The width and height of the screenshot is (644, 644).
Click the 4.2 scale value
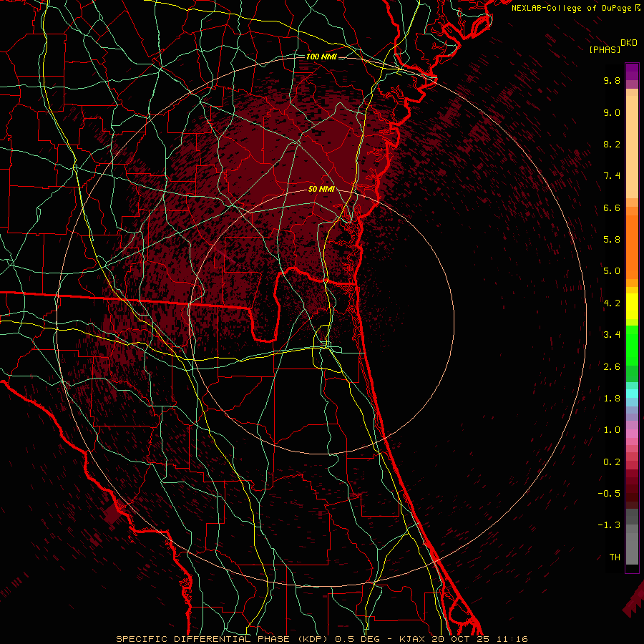click(x=612, y=303)
